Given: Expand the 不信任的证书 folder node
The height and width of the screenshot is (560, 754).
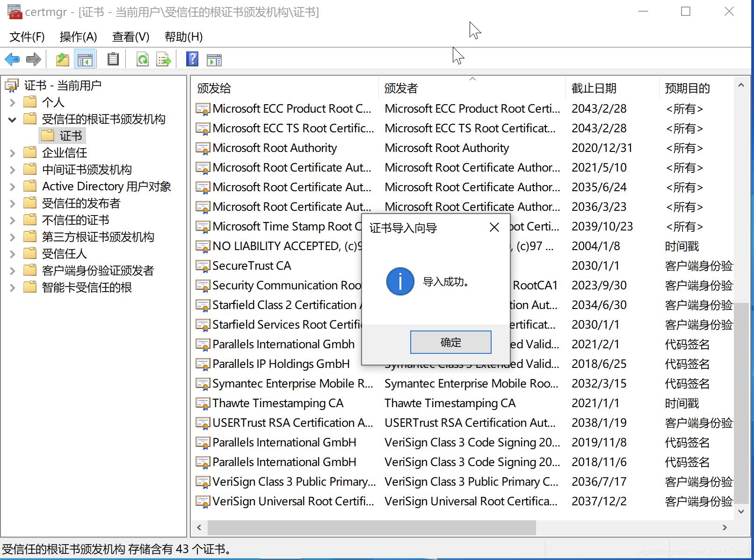Looking at the screenshot, I should [13, 220].
